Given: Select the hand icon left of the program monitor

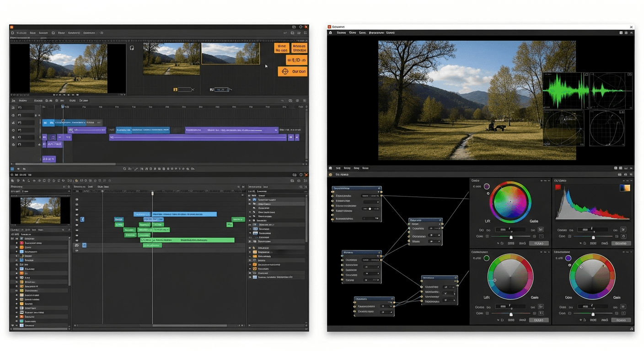Looking at the screenshot, I should (132, 48).
